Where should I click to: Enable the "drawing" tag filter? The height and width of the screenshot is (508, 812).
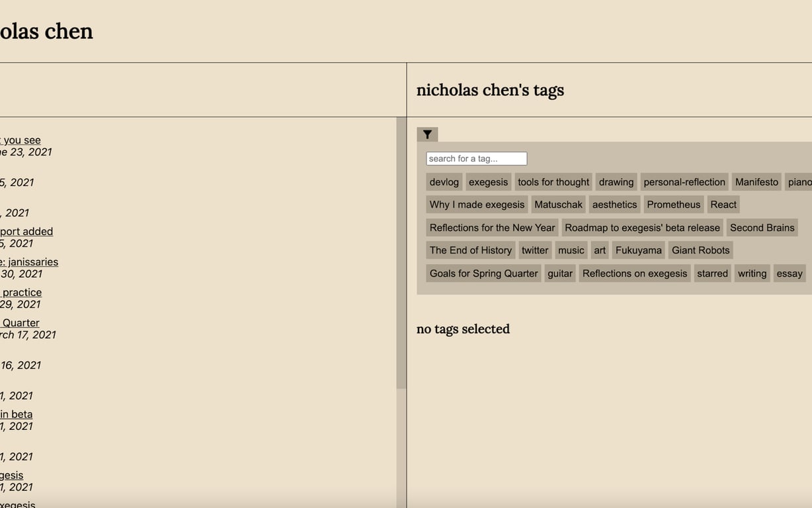(x=616, y=182)
